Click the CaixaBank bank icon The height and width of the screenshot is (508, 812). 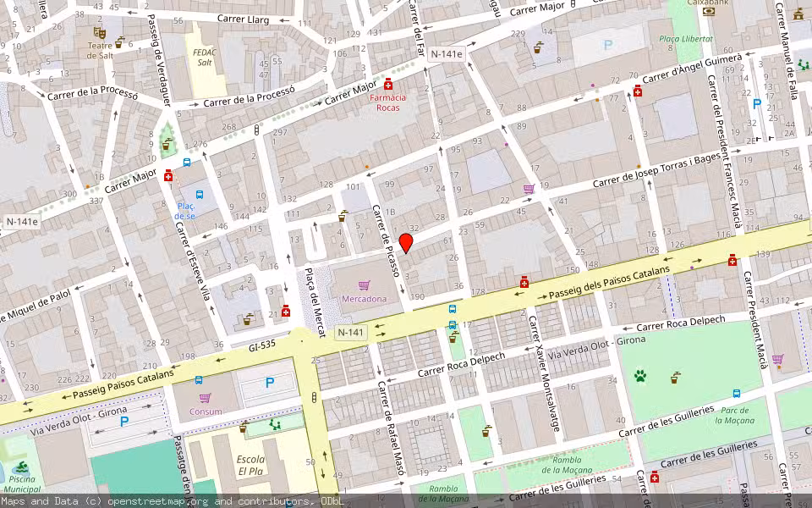[708, 11]
